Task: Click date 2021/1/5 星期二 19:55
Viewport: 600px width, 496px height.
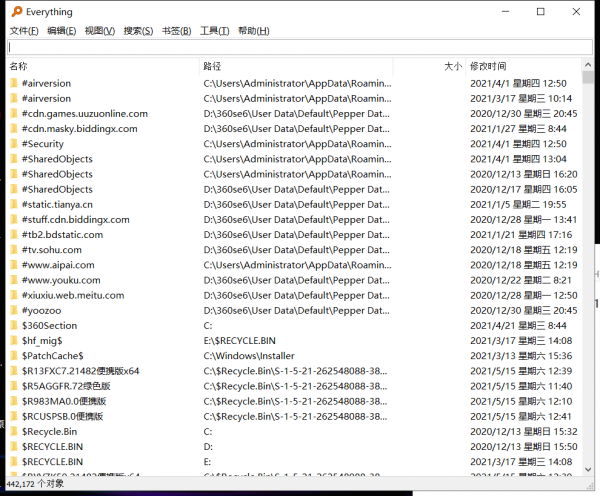Action: tap(518, 204)
